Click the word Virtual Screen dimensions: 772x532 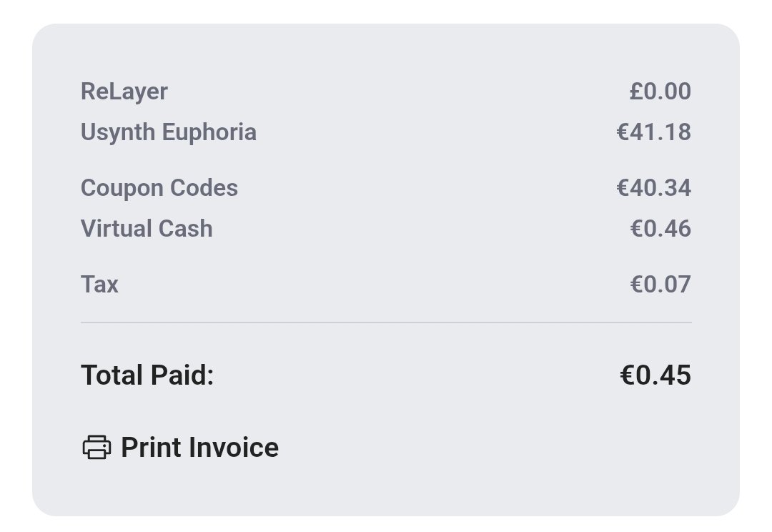point(114,229)
